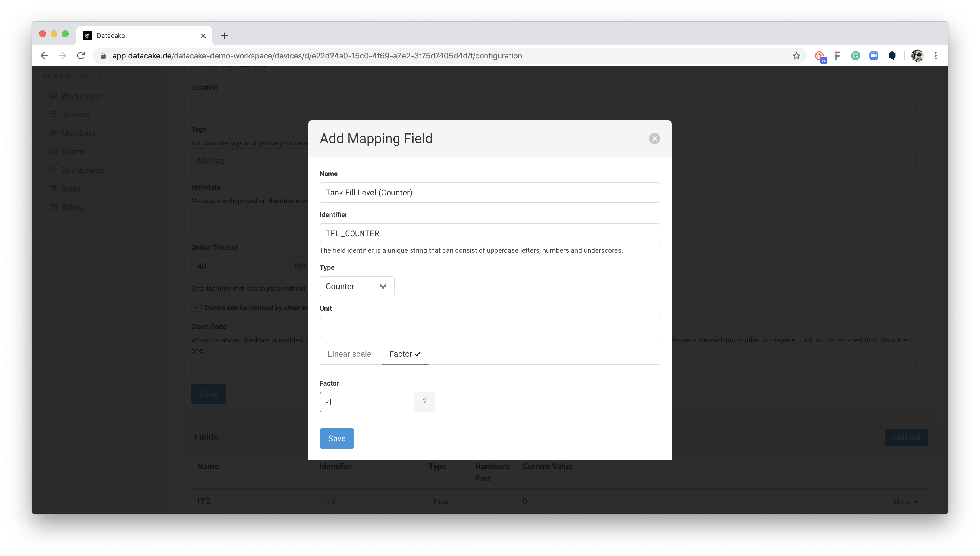Click the Location input field
980x556 pixels.
(x=554, y=106)
